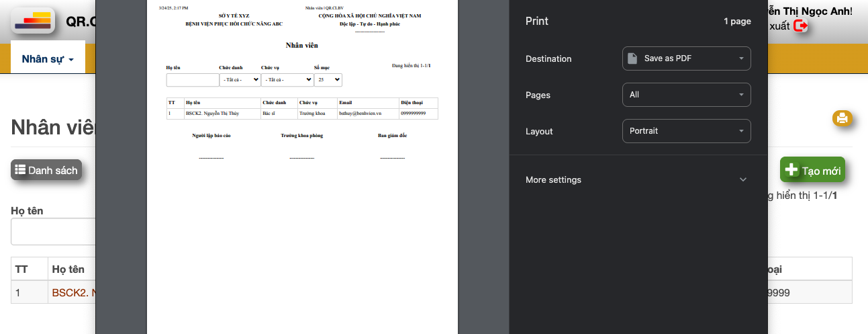This screenshot has height=334, width=868.
Task: Click the plus icon on Tạo mới
Action: coord(791,171)
